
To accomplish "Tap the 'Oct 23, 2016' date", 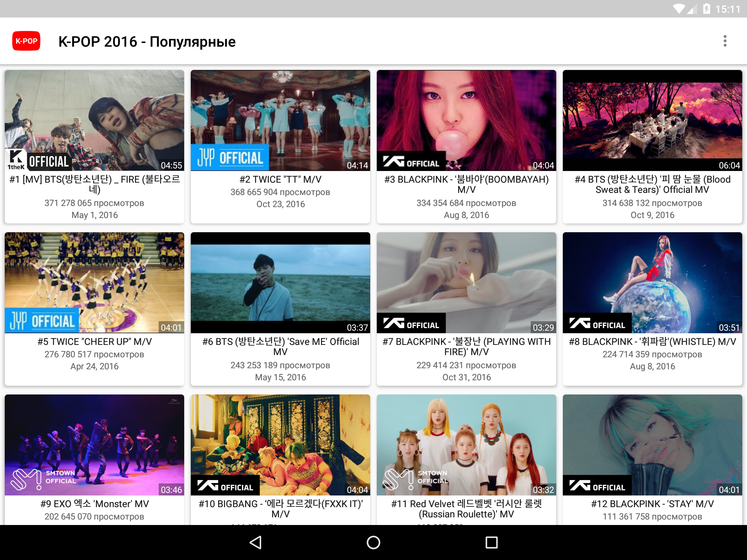I will point(280,204).
